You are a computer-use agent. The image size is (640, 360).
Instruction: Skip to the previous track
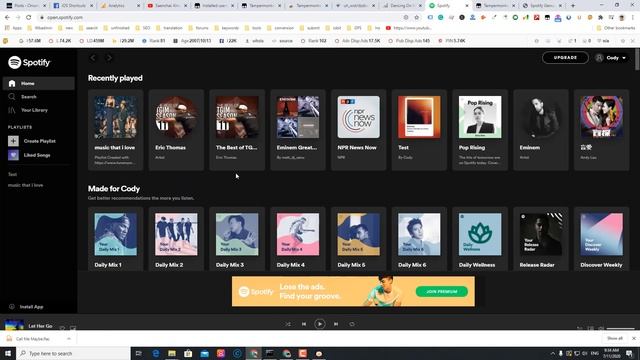pos(304,324)
